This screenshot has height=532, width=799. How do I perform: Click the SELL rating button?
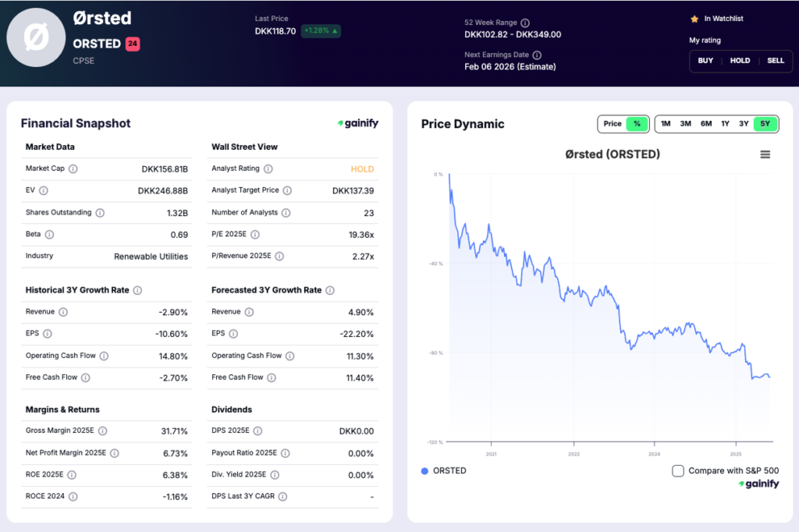tap(776, 60)
